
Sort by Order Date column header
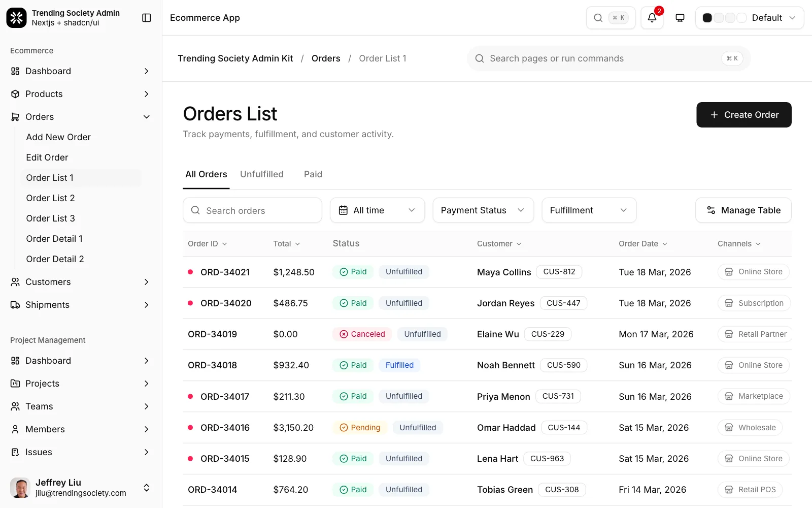[x=643, y=244]
